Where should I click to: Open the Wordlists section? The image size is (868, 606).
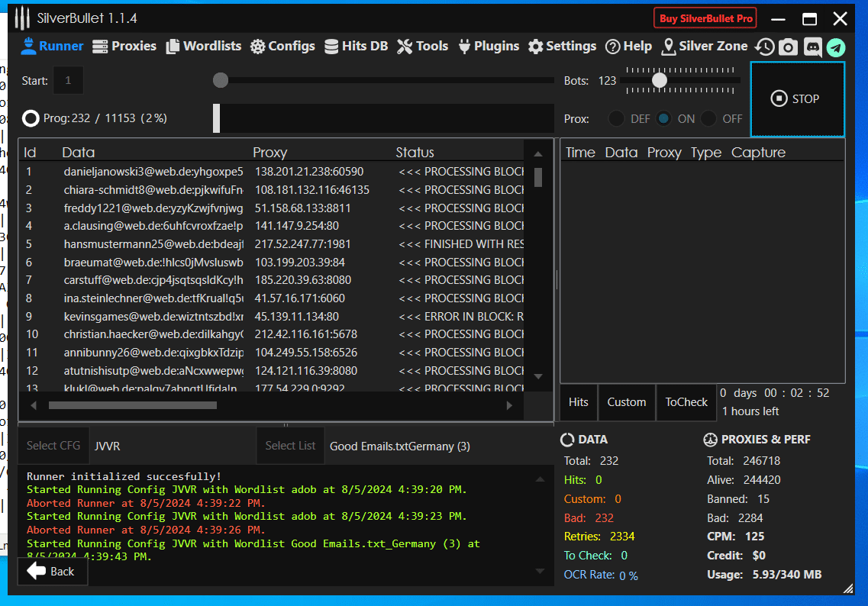[203, 47]
